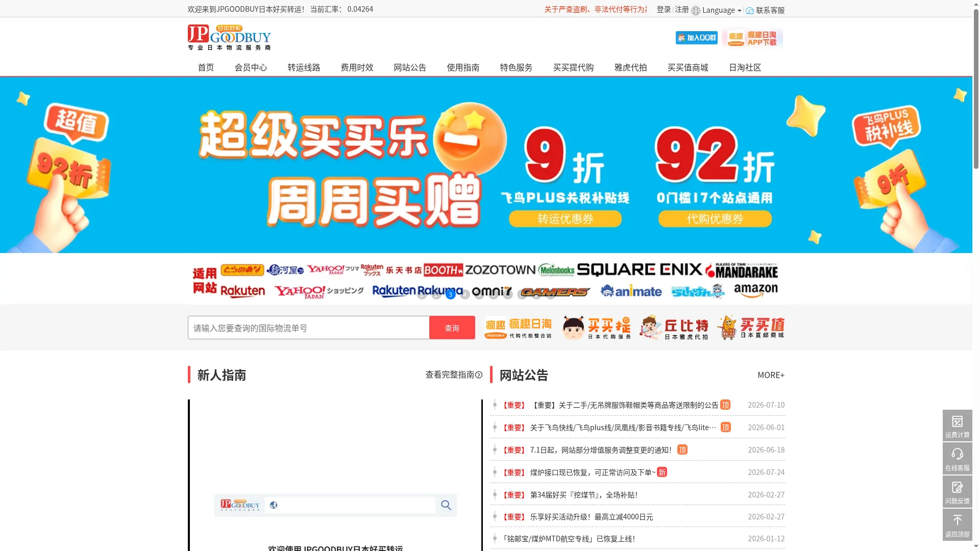980x551 pixels.
Task: Open the 买买提 Japan purchasing service logo
Action: (596, 328)
